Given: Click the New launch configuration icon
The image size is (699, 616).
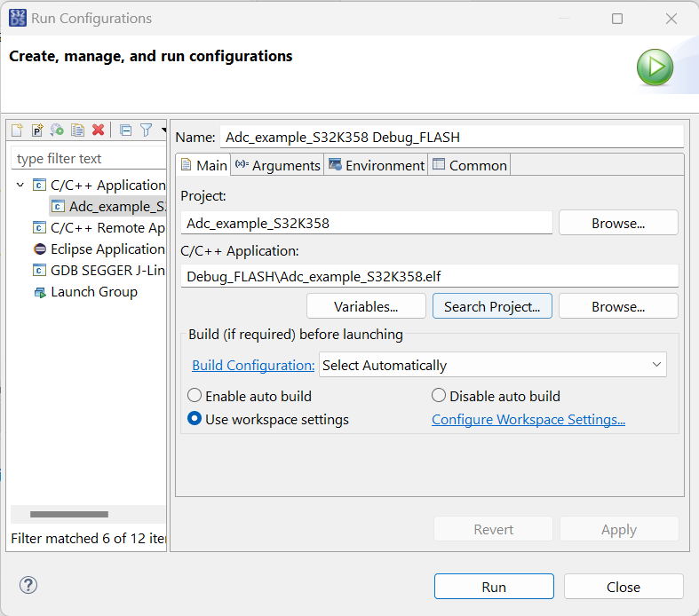Looking at the screenshot, I should click(17, 130).
